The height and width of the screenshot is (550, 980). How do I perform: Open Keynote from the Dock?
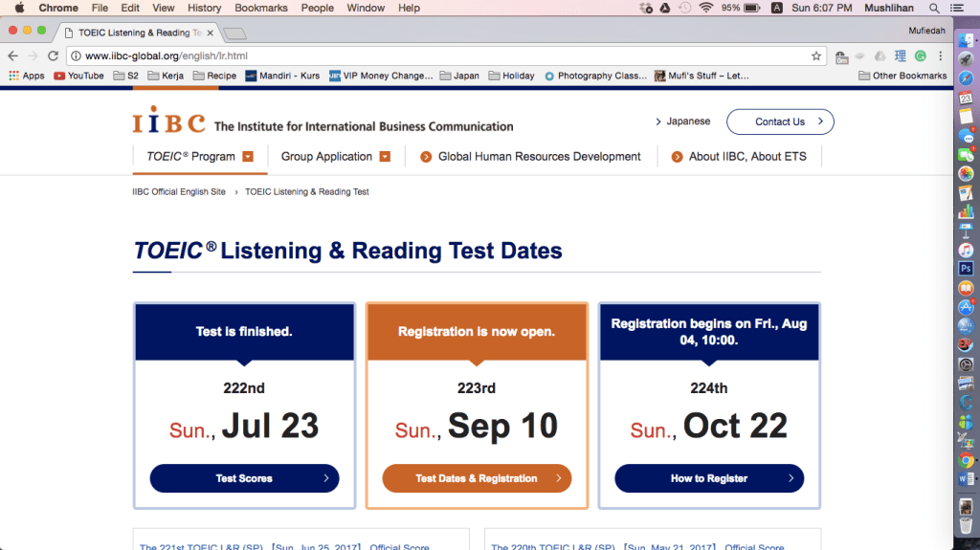[x=966, y=231]
